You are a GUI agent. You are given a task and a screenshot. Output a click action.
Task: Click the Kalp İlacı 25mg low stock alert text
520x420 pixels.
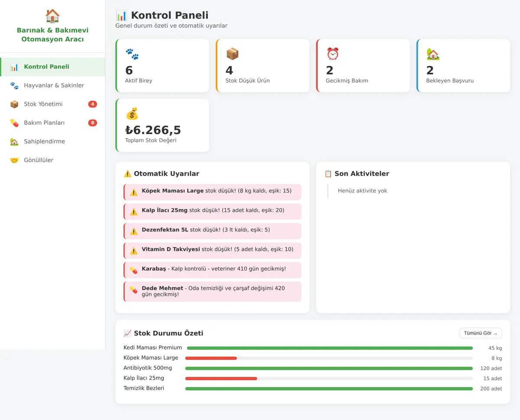213,210
